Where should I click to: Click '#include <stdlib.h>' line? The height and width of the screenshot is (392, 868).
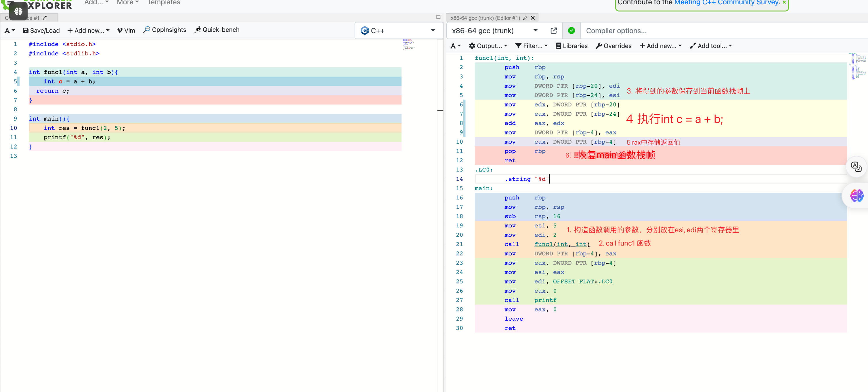pos(64,54)
